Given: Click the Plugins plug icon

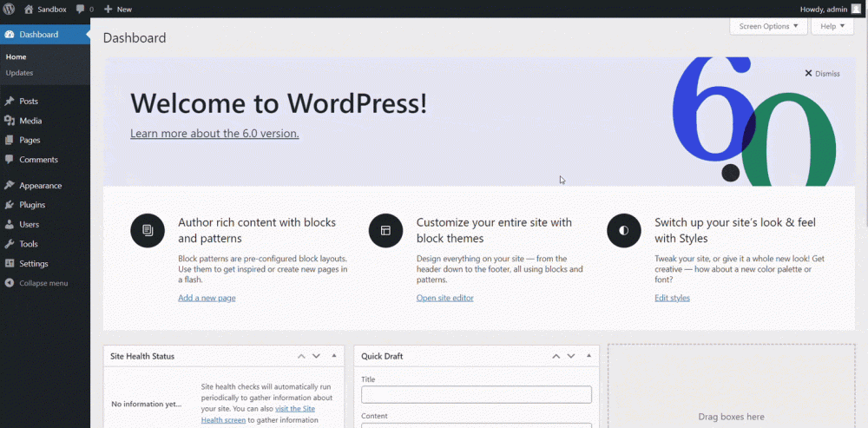Looking at the screenshot, I should [10, 205].
